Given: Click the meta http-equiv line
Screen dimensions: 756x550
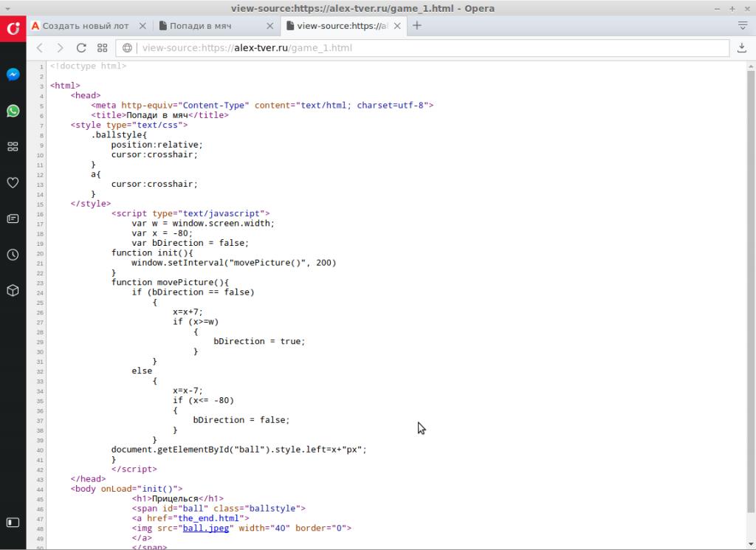Looking at the screenshot, I should [262, 105].
